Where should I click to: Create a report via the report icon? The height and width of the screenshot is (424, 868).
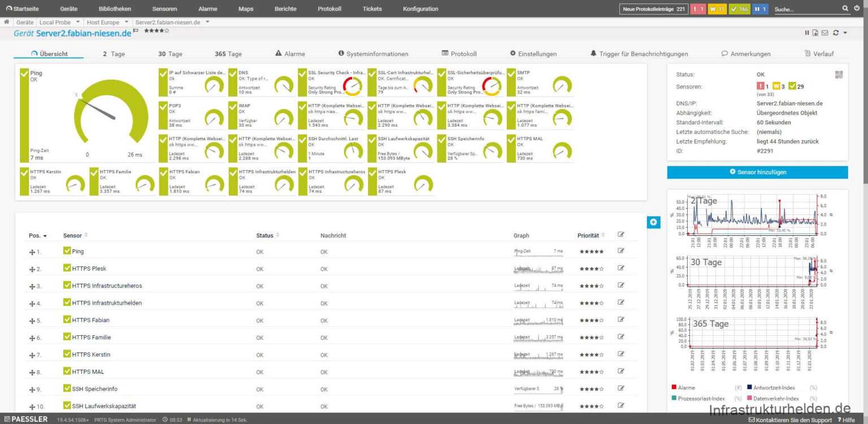coord(815,33)
